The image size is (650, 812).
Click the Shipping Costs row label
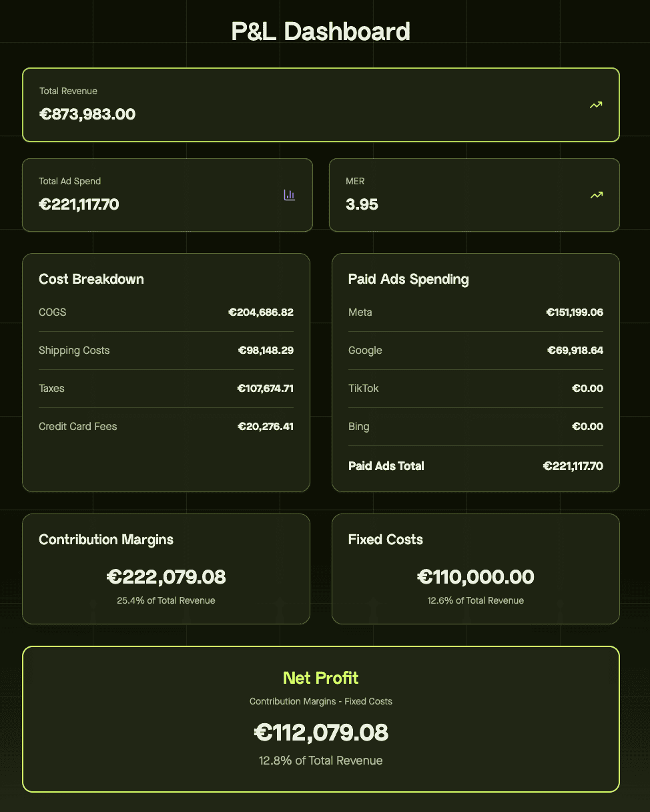pos(74,350)
